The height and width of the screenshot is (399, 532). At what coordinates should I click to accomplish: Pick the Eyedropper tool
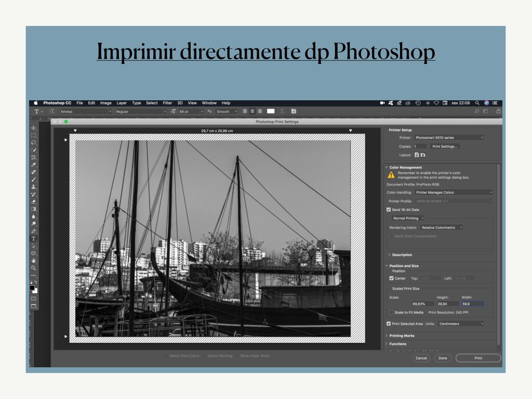tap(34, 165)
